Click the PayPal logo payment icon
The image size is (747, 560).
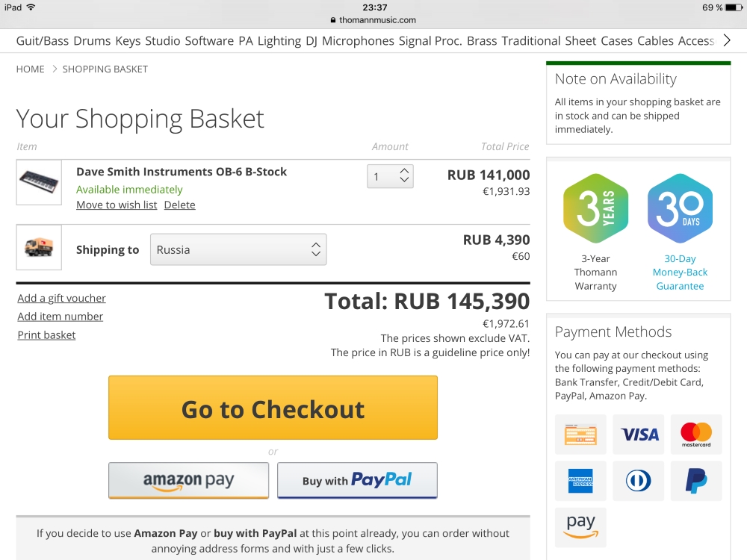coord(696,481)
